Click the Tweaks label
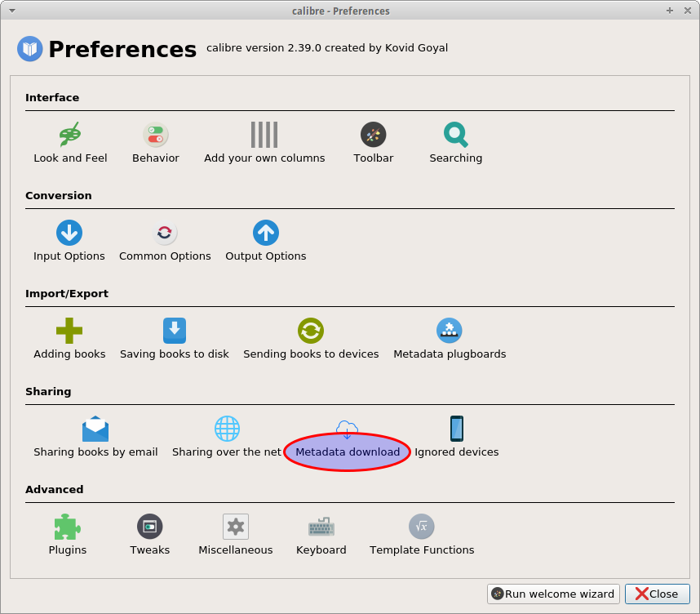 [x=149, y=550]
